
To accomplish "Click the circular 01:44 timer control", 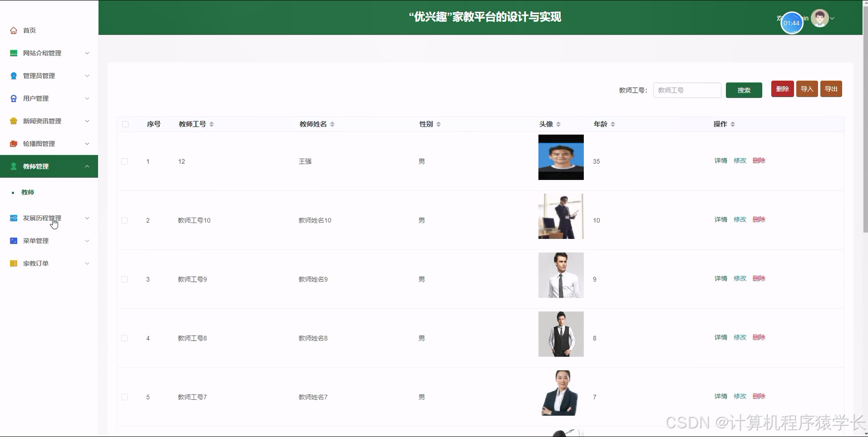I will 792,22.
